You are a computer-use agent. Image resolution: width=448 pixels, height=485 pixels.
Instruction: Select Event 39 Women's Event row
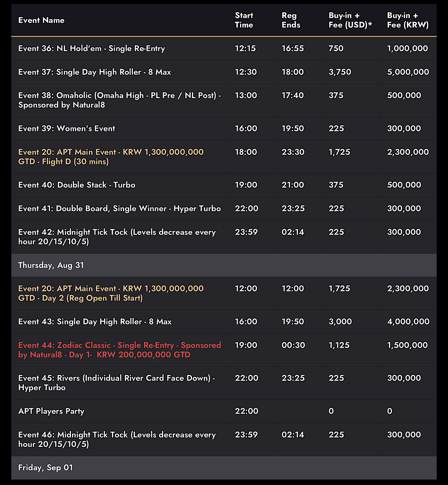[224, 128]
